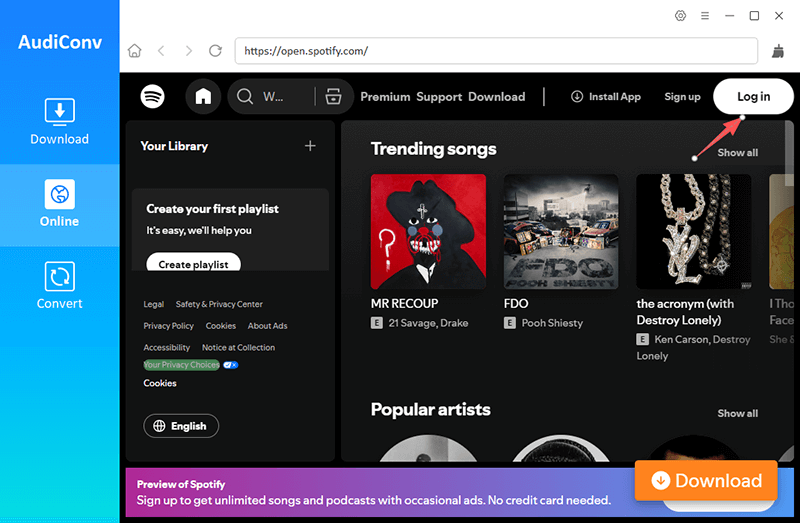The width and height of the screenshot is (800, 523).
Task: Click the FDO song title
Action: [x=516, y=304]
